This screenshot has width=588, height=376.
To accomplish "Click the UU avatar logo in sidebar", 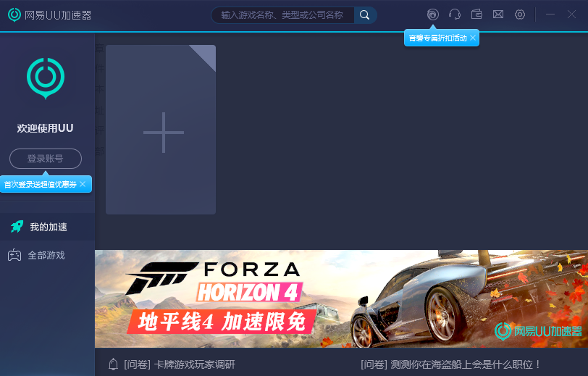I will [46, 78].
